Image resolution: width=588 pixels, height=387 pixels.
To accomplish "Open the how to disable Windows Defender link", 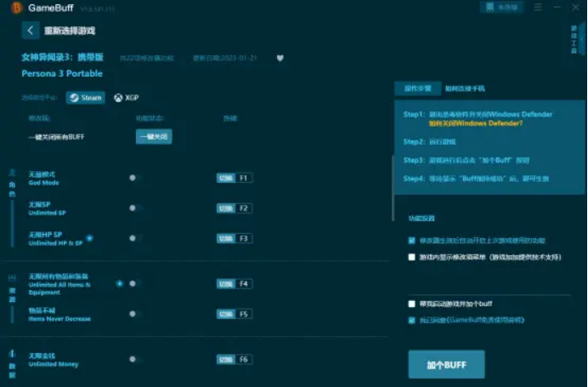I will tap(476, 123).
